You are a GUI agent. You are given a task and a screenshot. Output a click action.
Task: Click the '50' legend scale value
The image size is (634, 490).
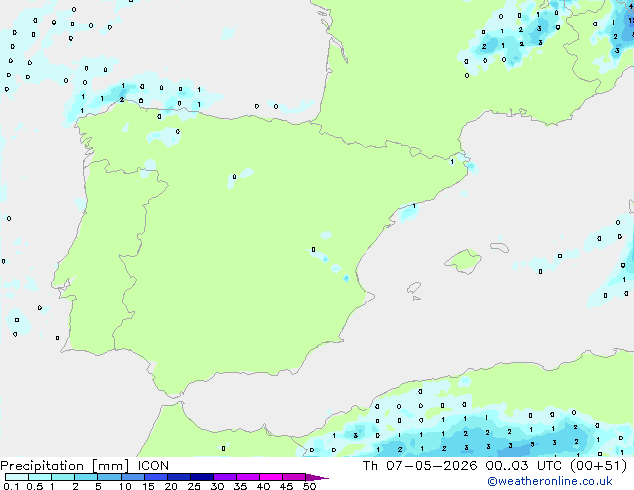(310, 486)
